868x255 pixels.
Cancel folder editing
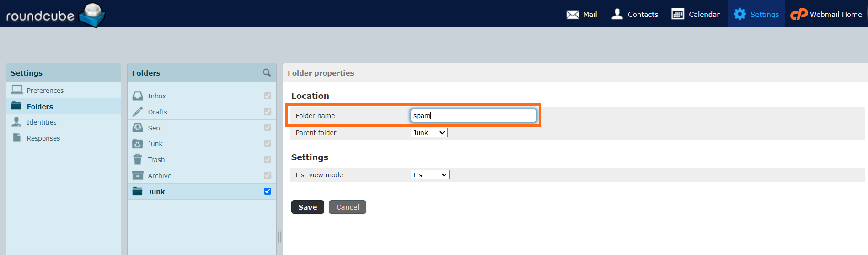pyautogui.click(x=348, y=207)
